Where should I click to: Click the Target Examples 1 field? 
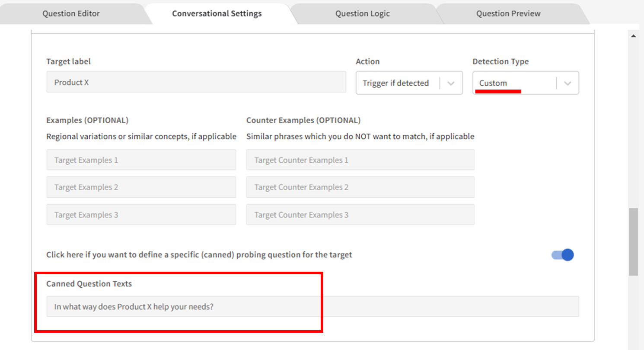click(141, 160)
